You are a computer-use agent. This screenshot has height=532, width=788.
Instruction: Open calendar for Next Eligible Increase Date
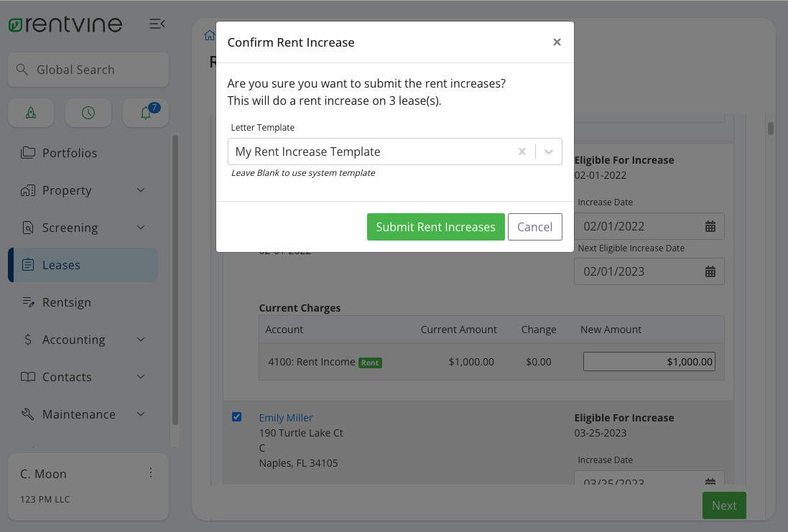(710, 271)
